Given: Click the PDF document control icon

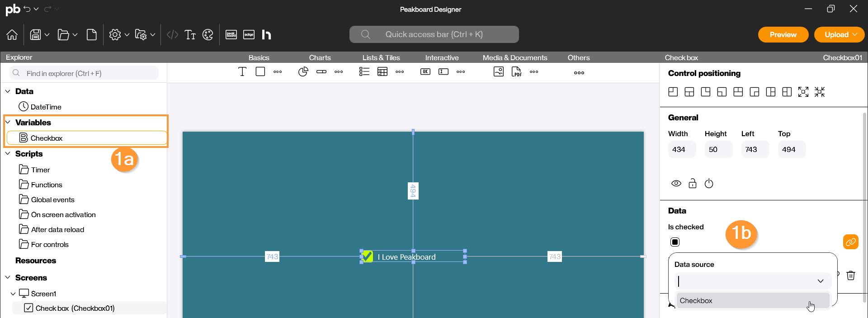Looking at the screenshot, I should pyautogui.click(x=516, y=71).
